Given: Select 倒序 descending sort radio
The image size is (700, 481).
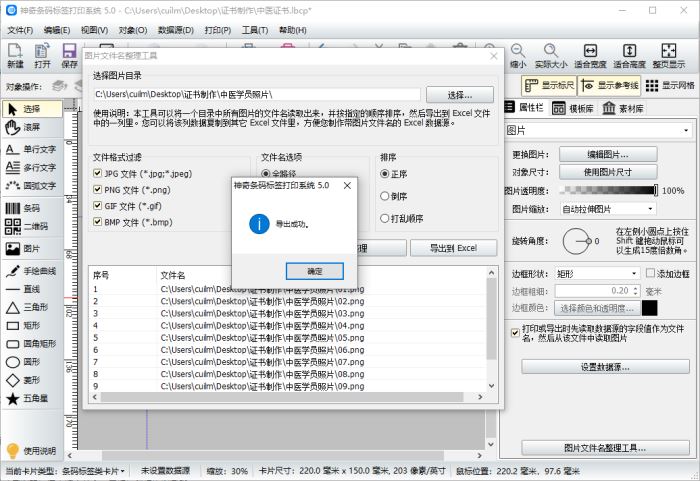Looking at the screenshot, I should coord(384,196).
